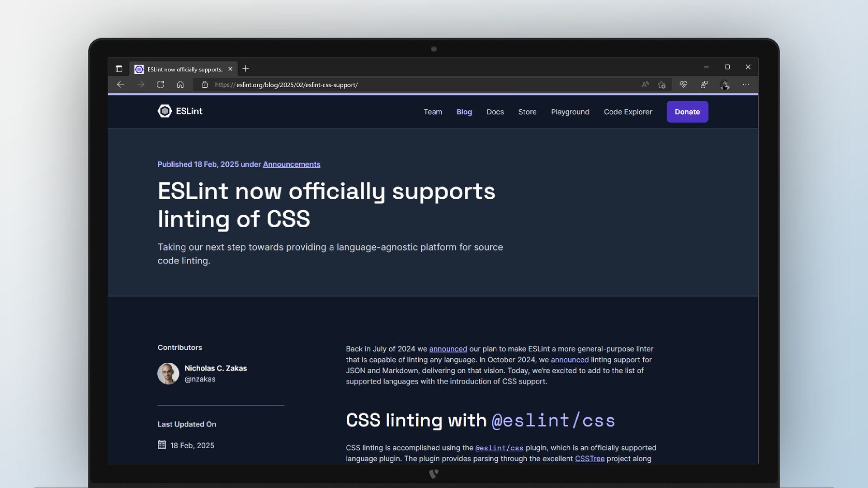Click the 'CSS linting with @eslint/css' heading
The height and width of the screenshot is (488, 868).
pyautogui.click(x=481, y=420)
